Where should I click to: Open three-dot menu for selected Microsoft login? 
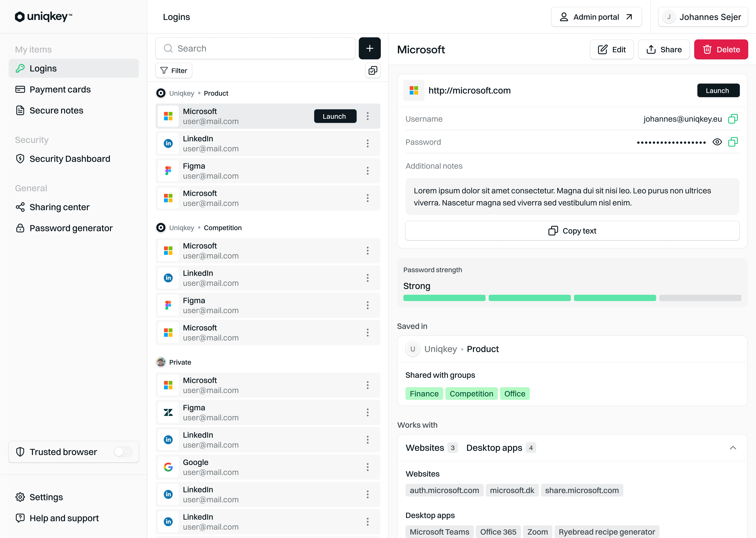[367, 116]
